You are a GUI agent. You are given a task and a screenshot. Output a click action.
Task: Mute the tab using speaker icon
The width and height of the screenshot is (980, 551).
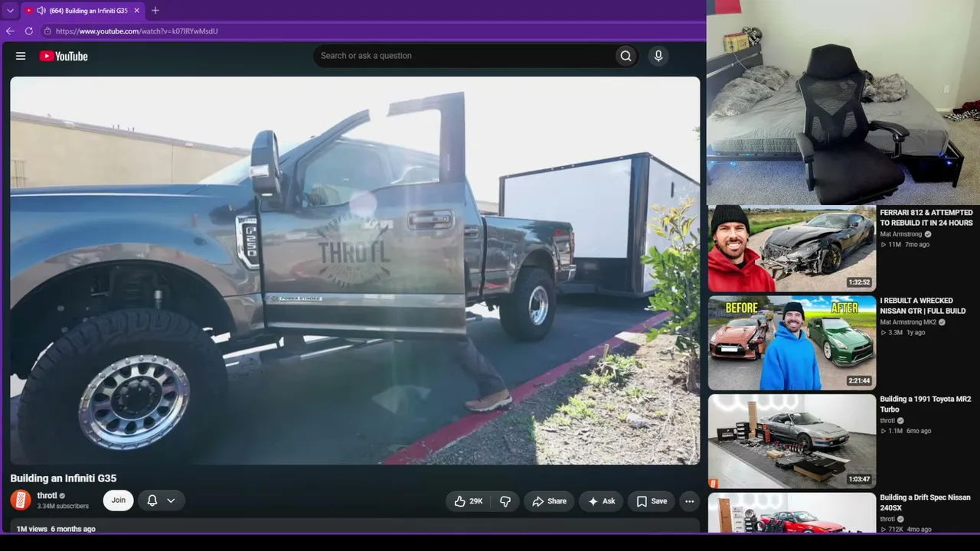41,11
